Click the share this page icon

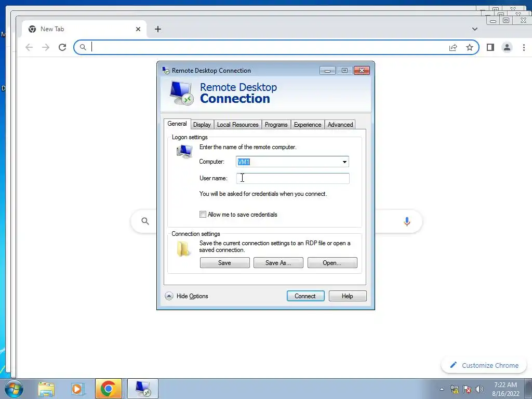click(x=453, y=47)
